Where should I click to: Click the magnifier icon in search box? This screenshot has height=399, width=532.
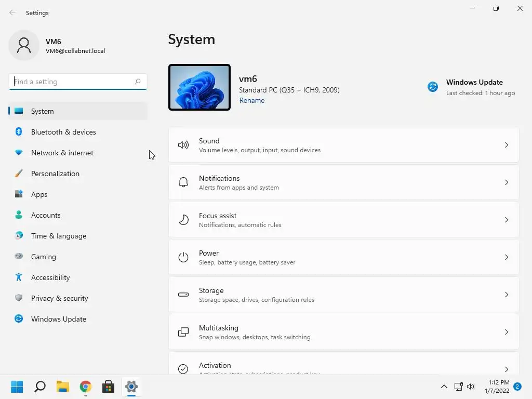tap(137, 82)
